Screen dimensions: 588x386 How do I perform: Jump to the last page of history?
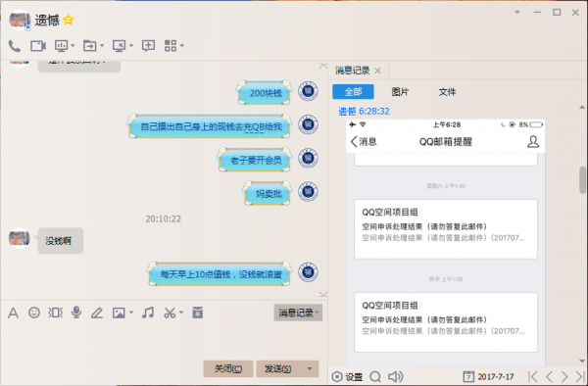(580, 376)
